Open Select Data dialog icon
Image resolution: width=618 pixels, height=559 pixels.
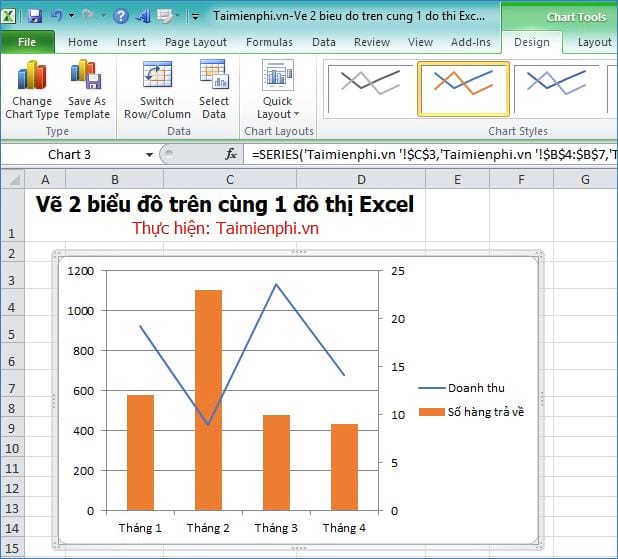(214, 74)
